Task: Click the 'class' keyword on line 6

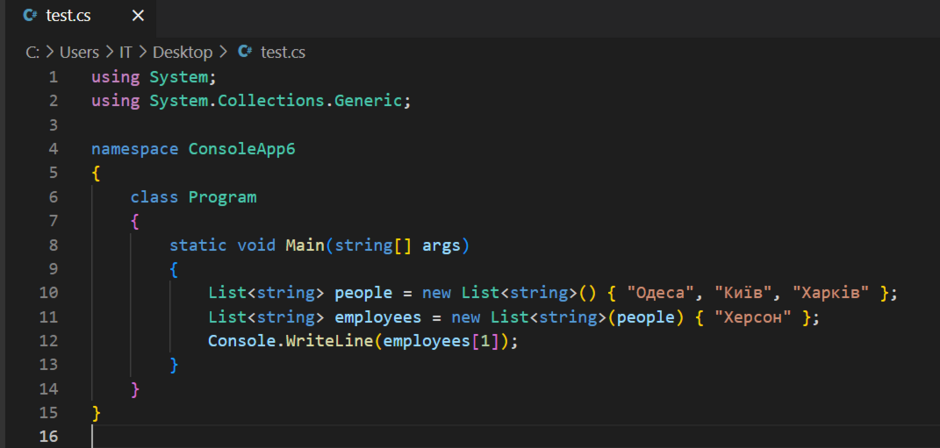Action: coord(154,197)
